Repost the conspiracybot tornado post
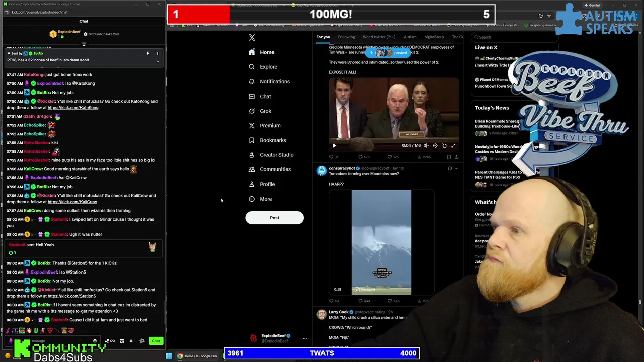 364,301
